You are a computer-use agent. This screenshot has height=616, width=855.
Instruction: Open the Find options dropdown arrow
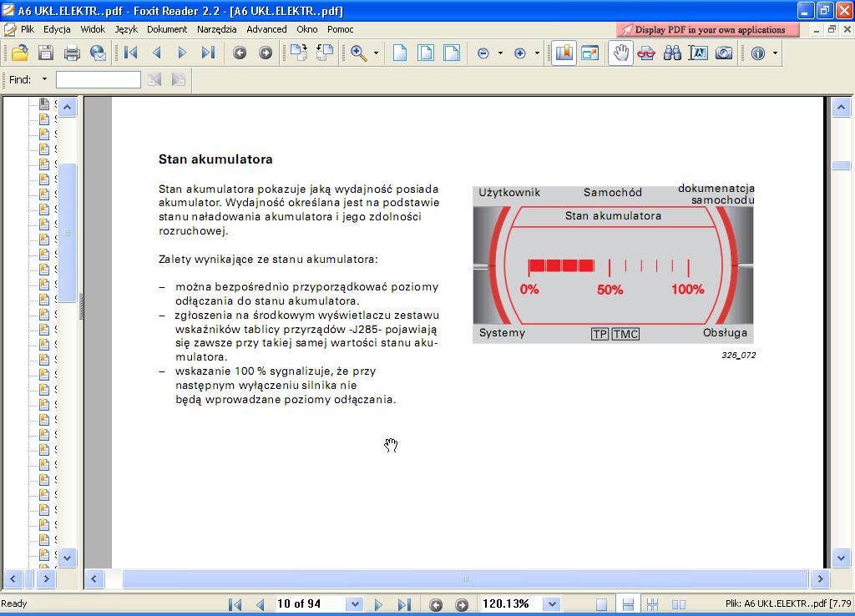44,79
